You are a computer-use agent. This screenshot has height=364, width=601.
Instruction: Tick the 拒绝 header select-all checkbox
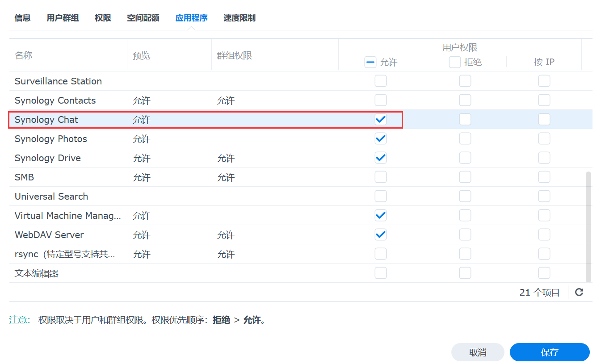[x=455, y=62]
